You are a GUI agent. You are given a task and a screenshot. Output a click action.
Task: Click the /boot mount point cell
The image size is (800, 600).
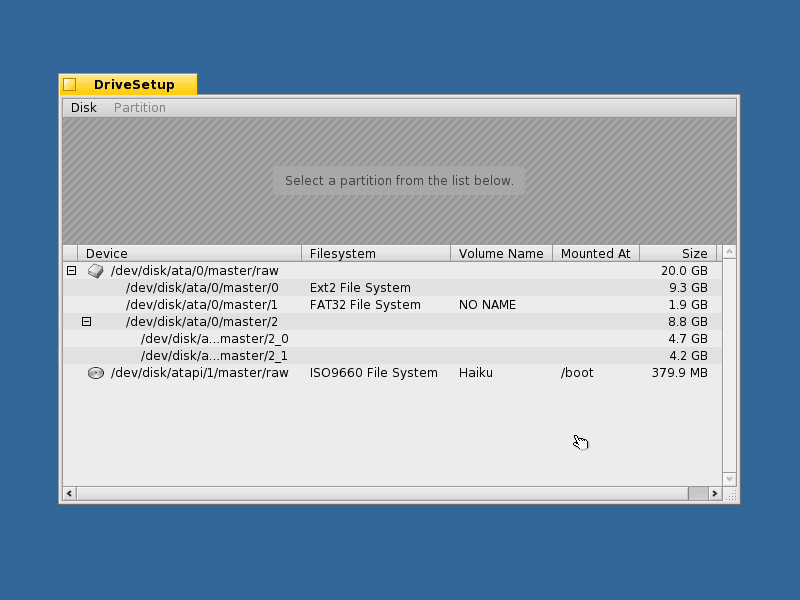[x=577, y=373]
